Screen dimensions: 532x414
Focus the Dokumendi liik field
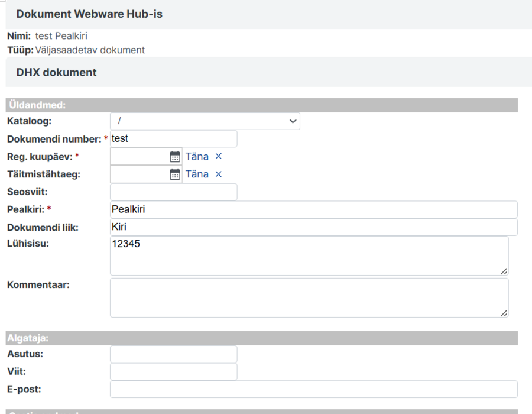click(314, 227)
